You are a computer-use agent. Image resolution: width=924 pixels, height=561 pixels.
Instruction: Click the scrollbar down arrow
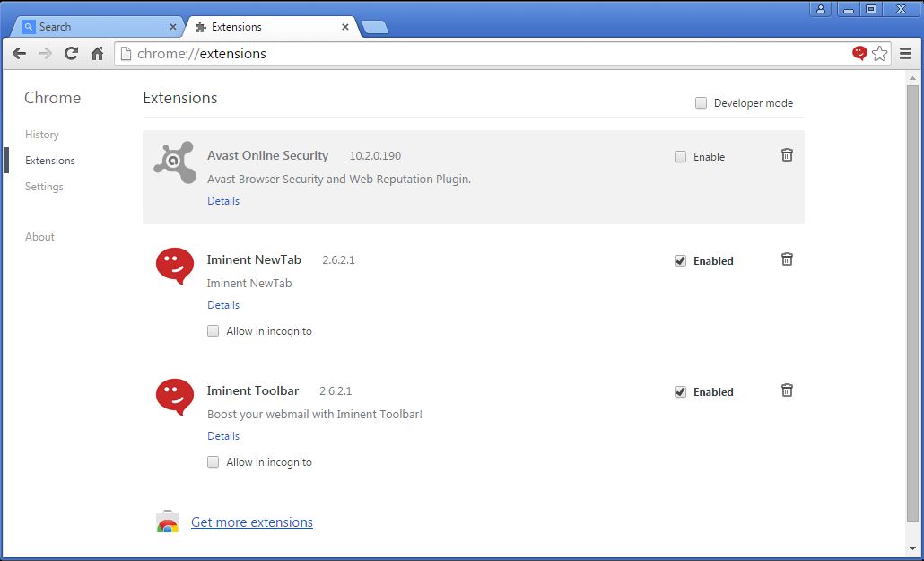(913, 548)
